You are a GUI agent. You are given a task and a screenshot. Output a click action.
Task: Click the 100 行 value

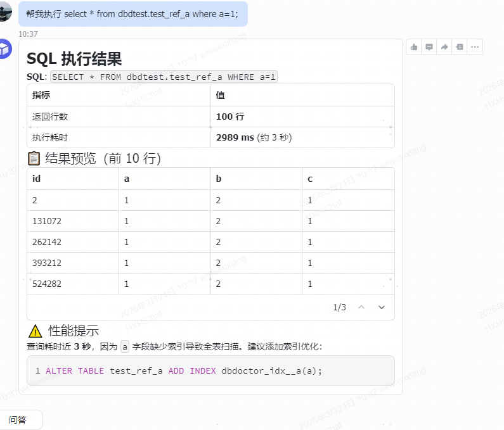point(230,117)
